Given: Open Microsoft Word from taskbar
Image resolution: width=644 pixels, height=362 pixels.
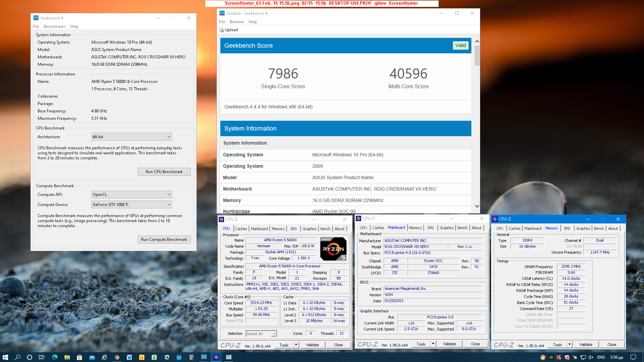Looking at the screenshot, I should 129,357.
